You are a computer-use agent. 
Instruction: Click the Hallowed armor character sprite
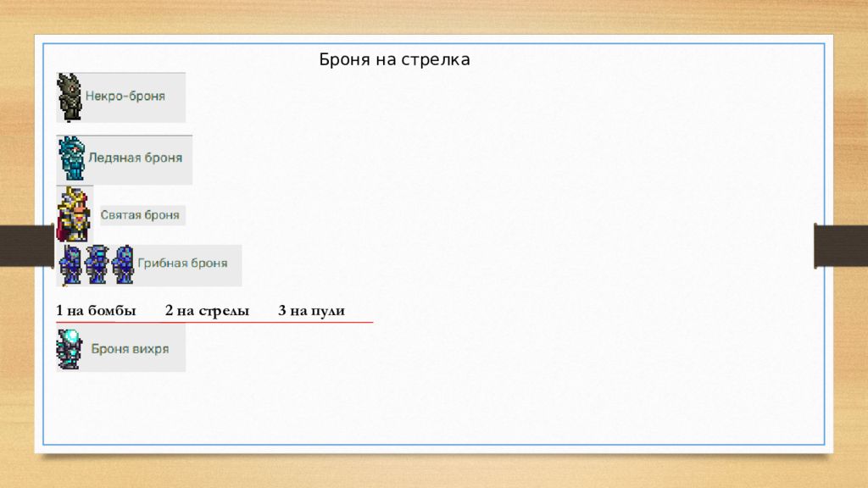click(74, 214)
